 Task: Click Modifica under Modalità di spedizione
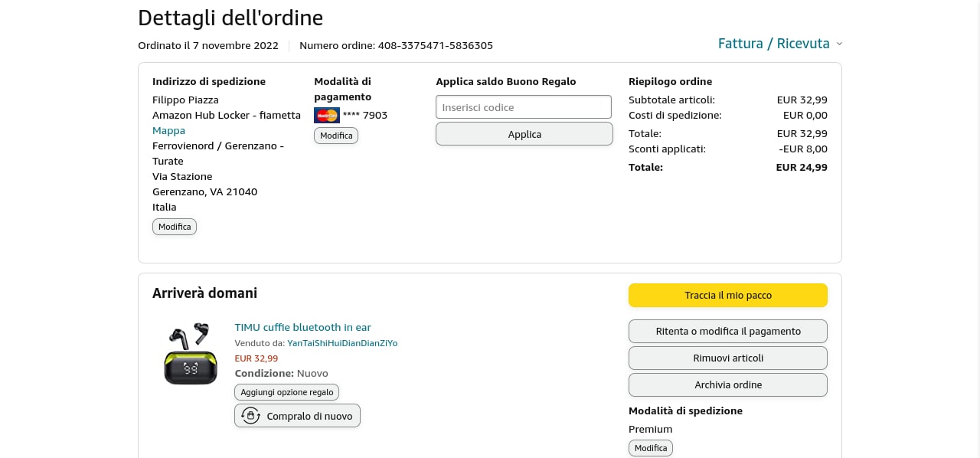[x=651, y=448]
